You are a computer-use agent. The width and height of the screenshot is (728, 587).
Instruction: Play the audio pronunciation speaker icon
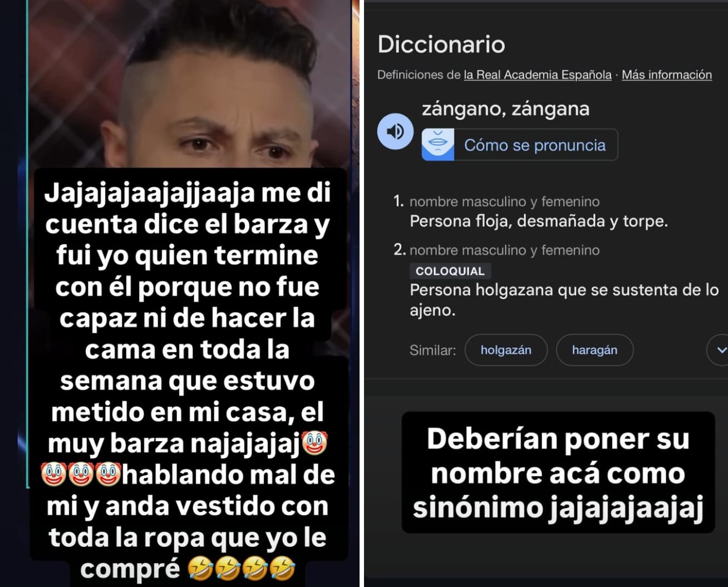click(x=395, y=132)
